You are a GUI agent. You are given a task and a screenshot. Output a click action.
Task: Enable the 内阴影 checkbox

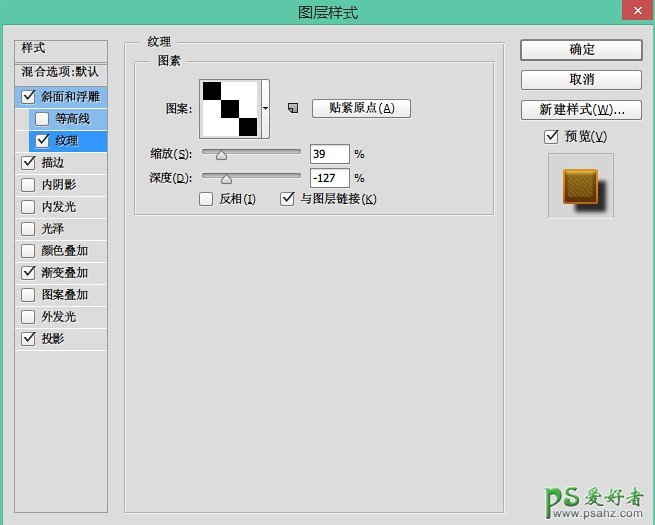28,185
